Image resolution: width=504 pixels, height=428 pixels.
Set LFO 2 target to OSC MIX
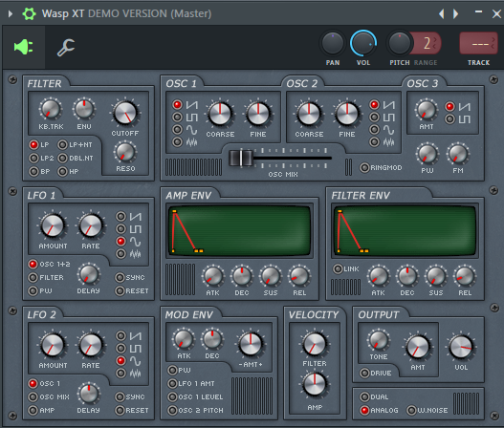(x=33, y=396)
